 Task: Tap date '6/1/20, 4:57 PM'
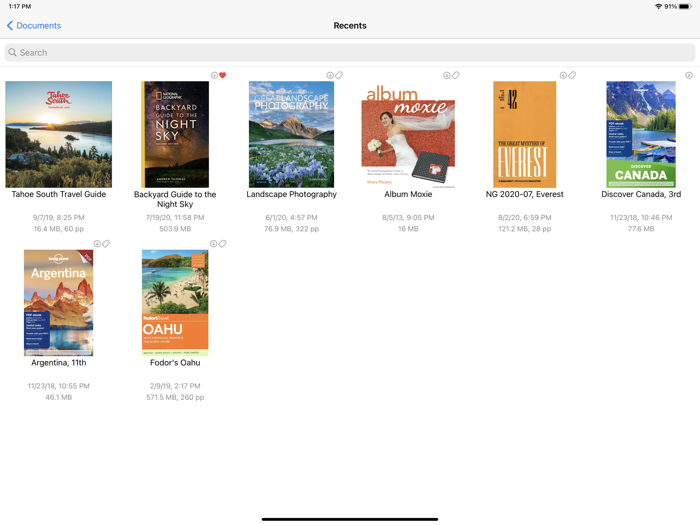(x=291, y=217)
